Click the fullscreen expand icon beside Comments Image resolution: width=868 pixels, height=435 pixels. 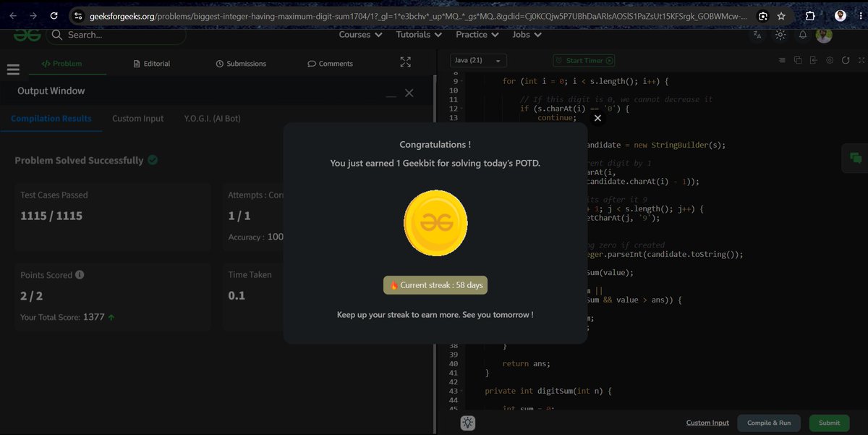click(x=405, y=63)
